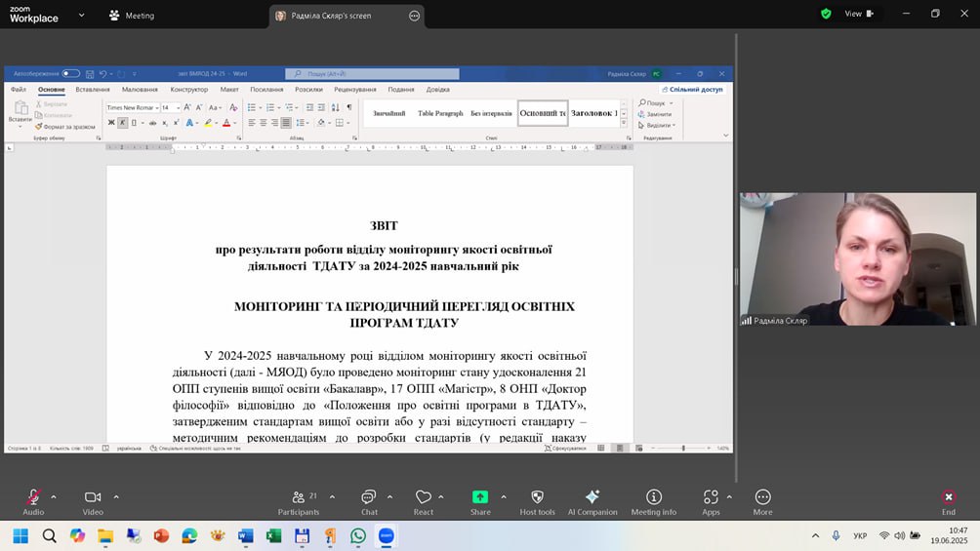The width and height of the screenshot is (980, 551).
Task: Launch the AI Companion
Action: coord(592,497)
